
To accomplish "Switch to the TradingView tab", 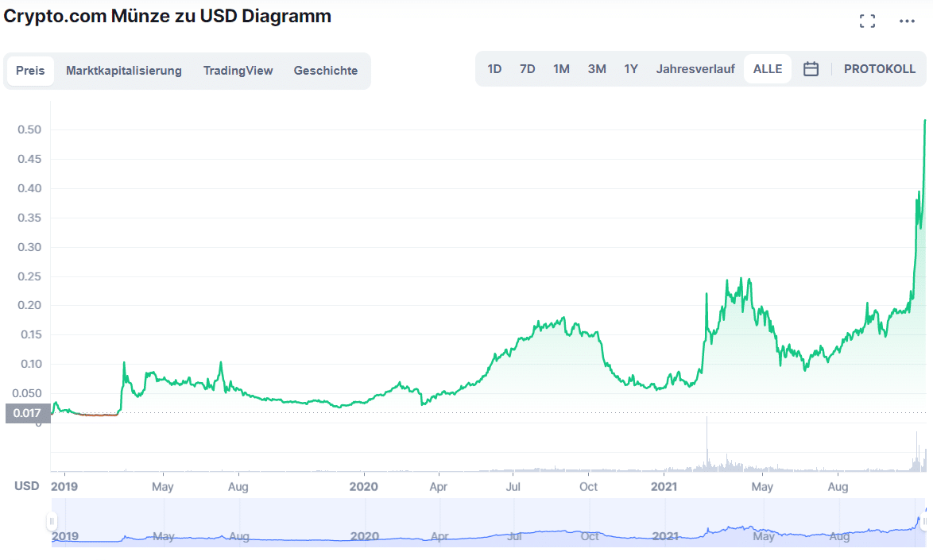I will point(238,71).
